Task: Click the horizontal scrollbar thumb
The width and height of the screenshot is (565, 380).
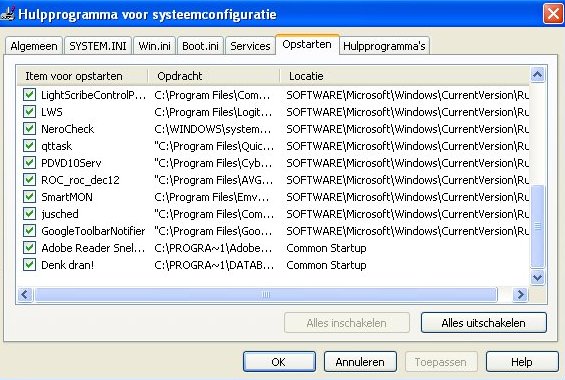Action: click(x=266, y=295)
